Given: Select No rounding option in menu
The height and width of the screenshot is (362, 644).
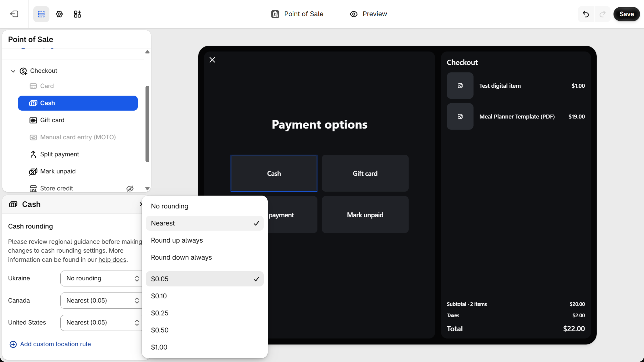Looking at the screenshot, I should [x=204, y=206].
